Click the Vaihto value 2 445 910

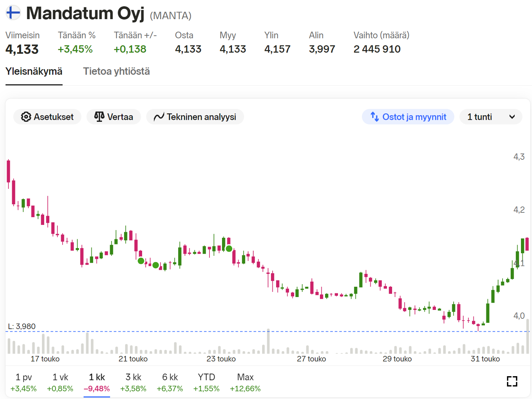[x=377, y=49]
